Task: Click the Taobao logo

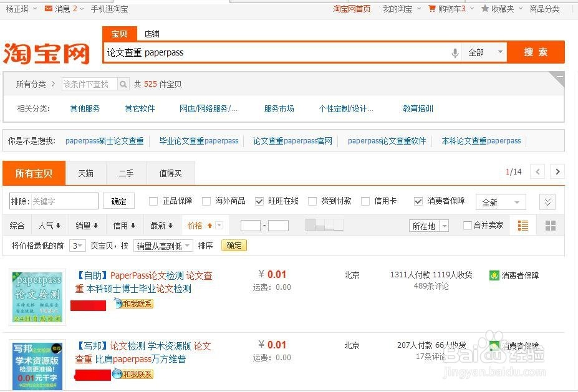Action: [47, 54]
